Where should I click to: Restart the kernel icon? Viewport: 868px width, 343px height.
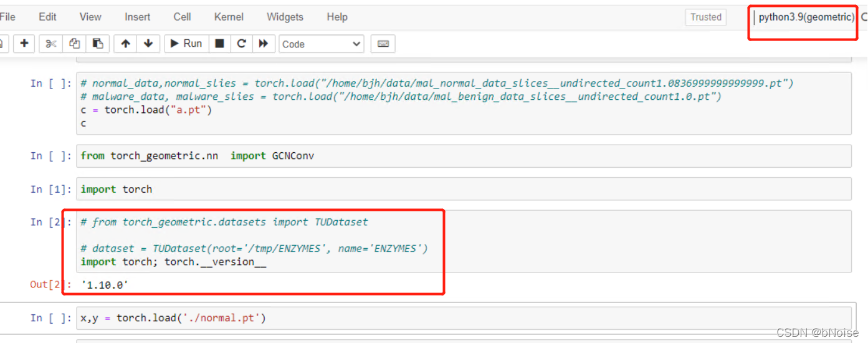pyautogui.click(x=242, y=44)
